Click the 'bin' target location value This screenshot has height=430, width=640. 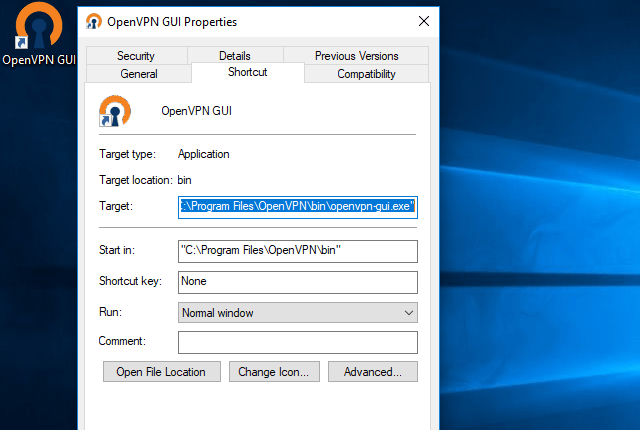[x=184, y=180]
